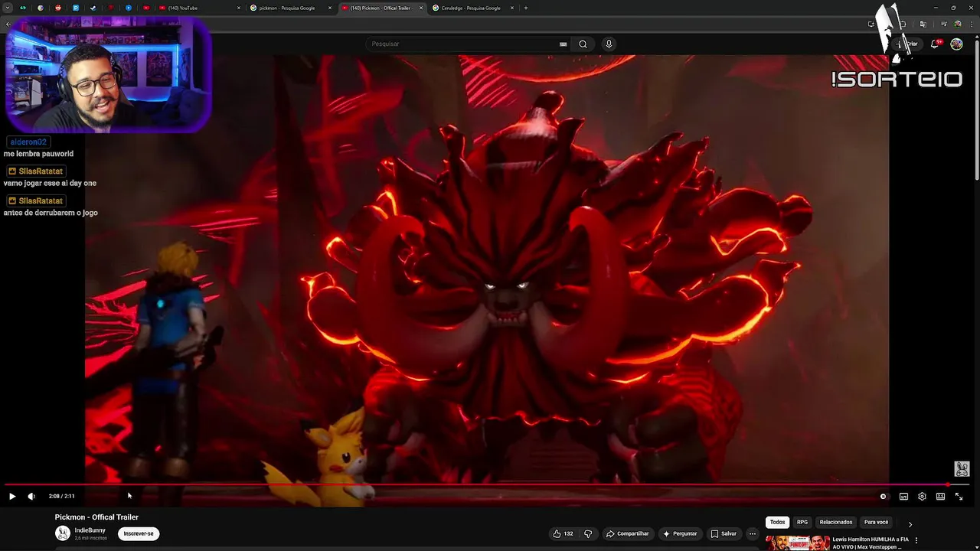This screenshot has height=551, width=980.
Task: Switch to Ceruledge Pesquisa Google tab
Action: point(470,8)
